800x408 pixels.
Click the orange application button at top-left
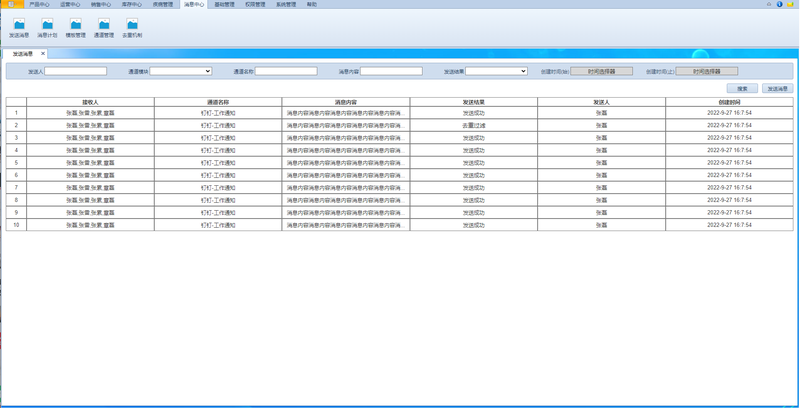click(12, 4)
